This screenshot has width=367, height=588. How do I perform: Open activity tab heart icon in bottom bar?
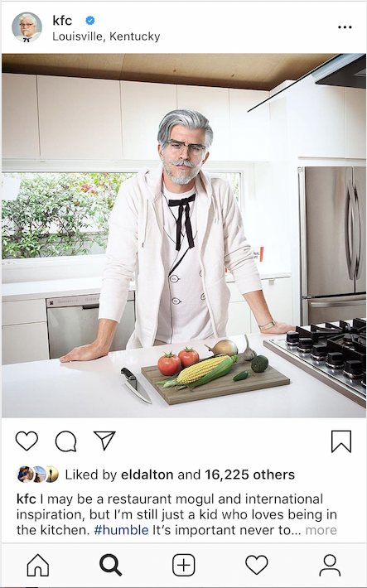257,565
